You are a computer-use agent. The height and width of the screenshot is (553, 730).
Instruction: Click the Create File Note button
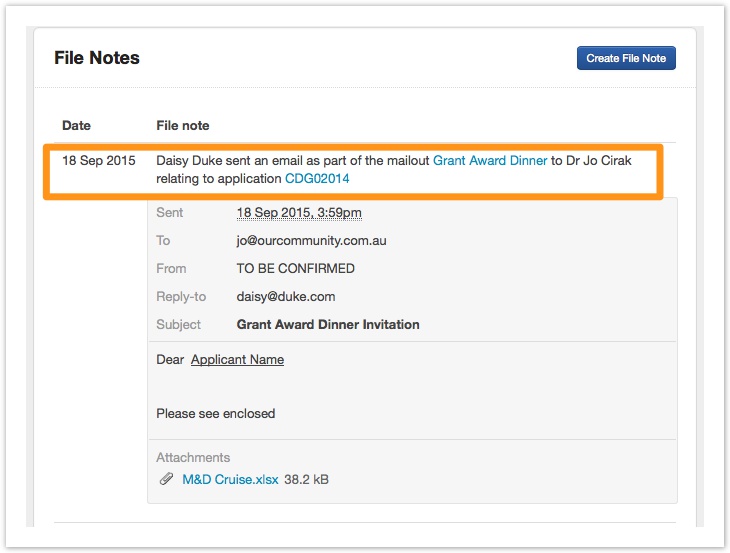coord(626,58)
